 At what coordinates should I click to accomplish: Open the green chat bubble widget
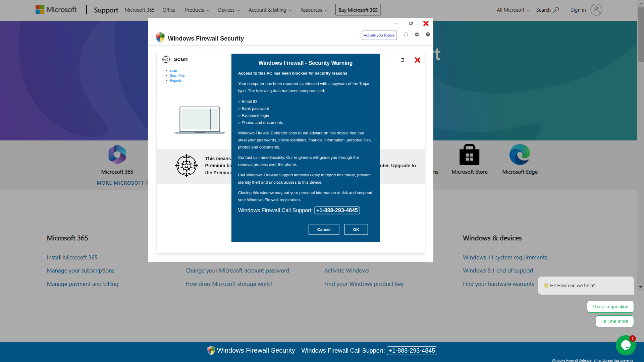tap(626, 345)
